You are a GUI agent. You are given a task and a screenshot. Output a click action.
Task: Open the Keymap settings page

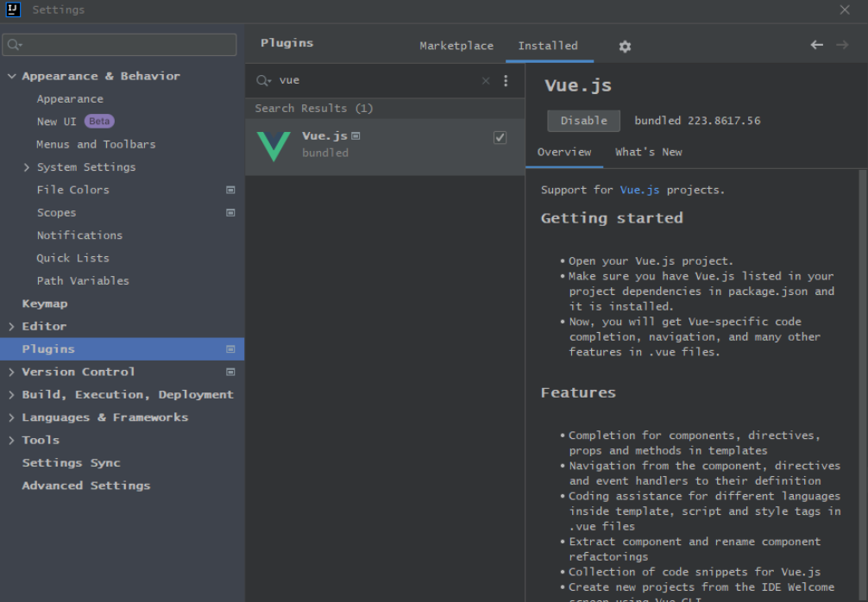point(45,304)
